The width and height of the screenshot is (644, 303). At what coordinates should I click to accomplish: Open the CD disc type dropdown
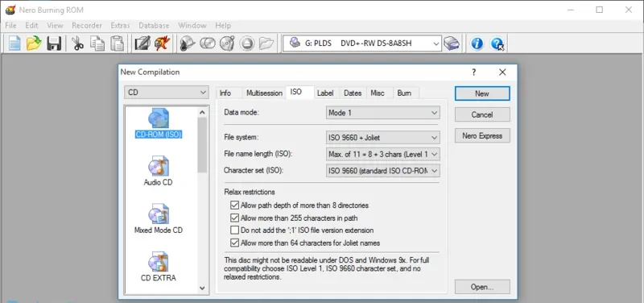click(x=167, y=93)
